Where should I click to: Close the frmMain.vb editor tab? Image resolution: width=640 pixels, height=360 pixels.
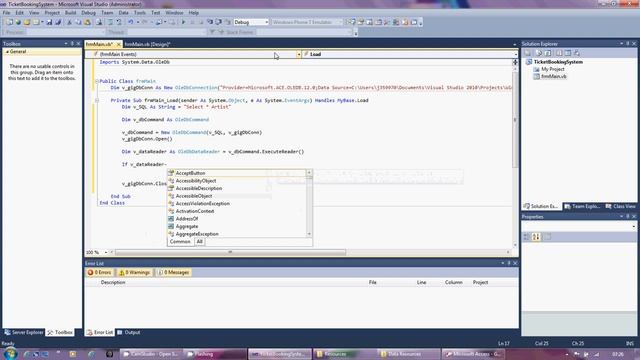[119, 44]
